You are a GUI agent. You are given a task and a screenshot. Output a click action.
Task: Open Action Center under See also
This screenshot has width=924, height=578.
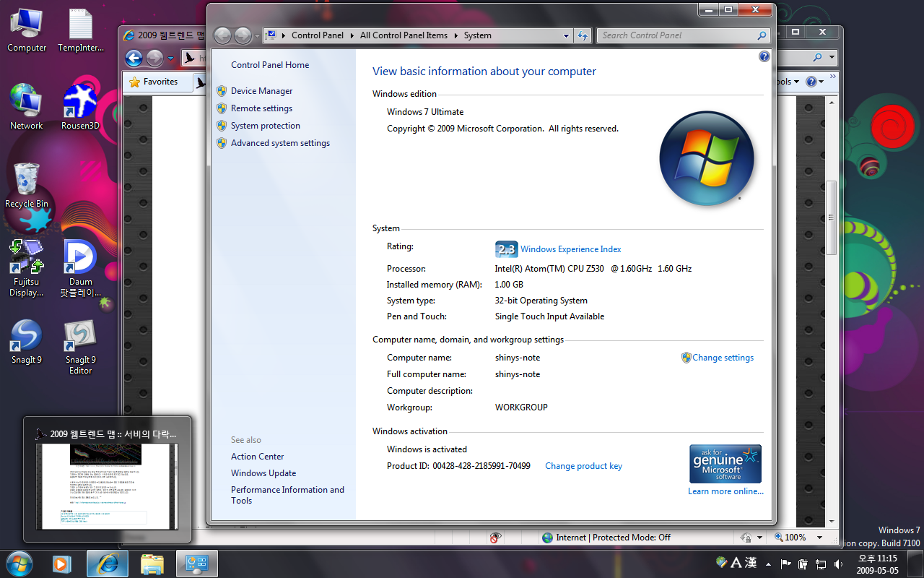tap(257, 457)
